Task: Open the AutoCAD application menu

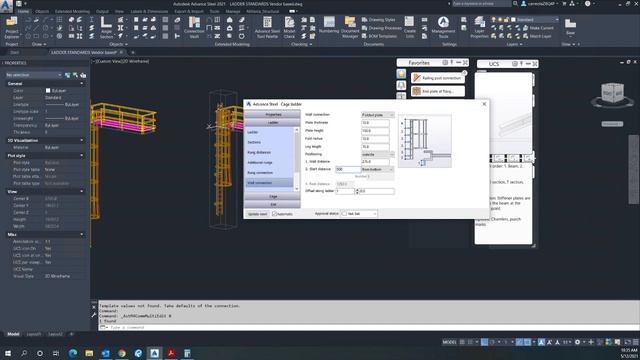Action: point(6,6)
